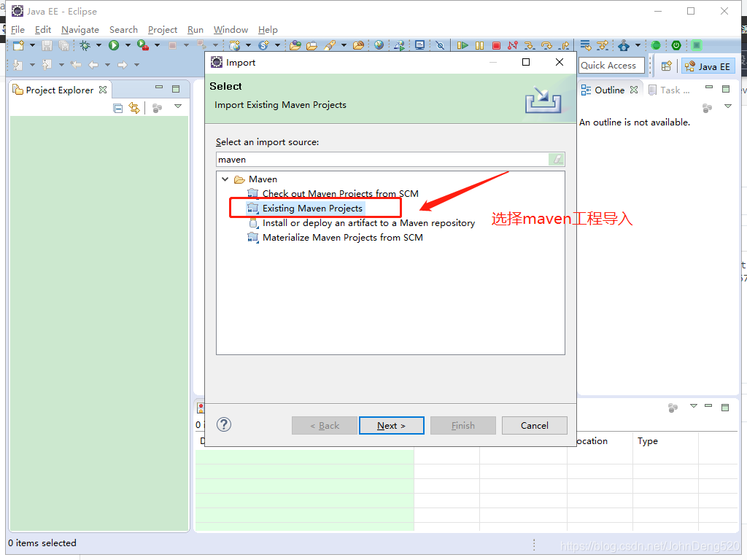Click the Skip All Breakpoints icon
The height and width of the screenshot is (560, 747).
click(440, 45)
